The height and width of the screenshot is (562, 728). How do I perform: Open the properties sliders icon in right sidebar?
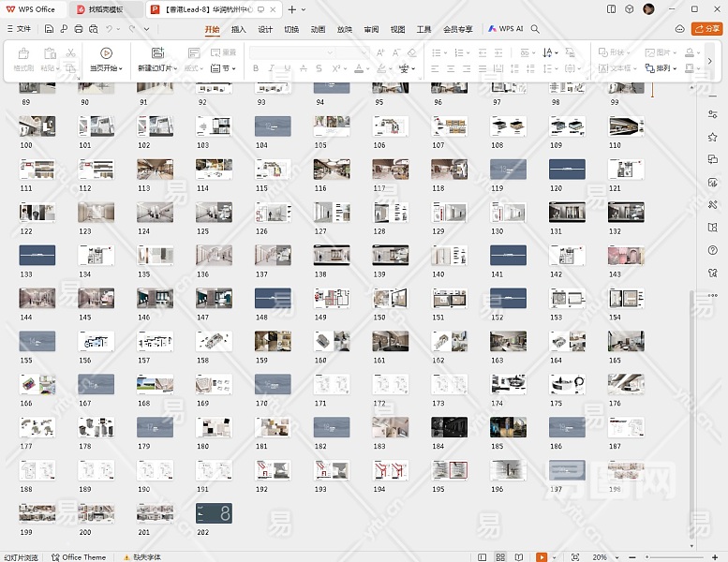pos(713,114)
